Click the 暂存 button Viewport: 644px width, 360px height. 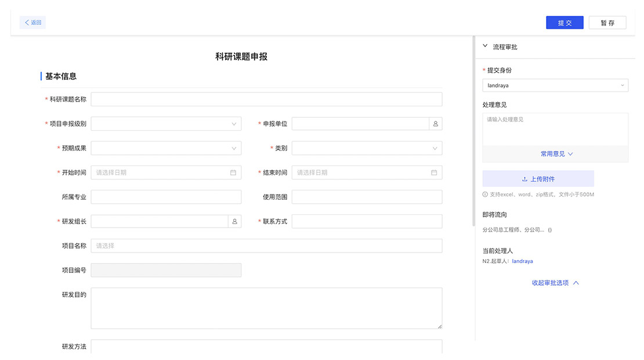(607, 23)
